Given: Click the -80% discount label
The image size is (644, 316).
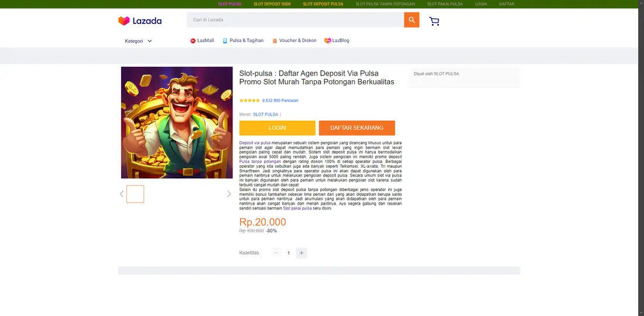Looking at the screenshot, I should coord(272,231).
